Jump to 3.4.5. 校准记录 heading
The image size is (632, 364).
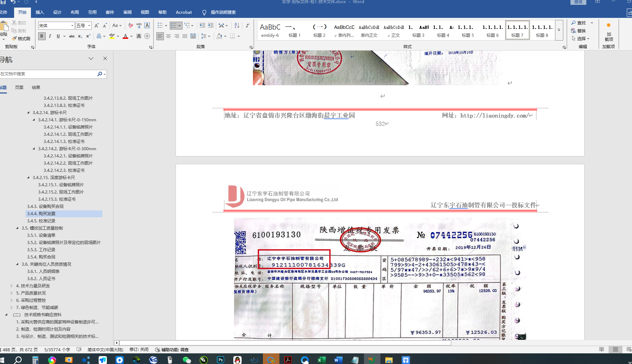(x=41, y=221)
